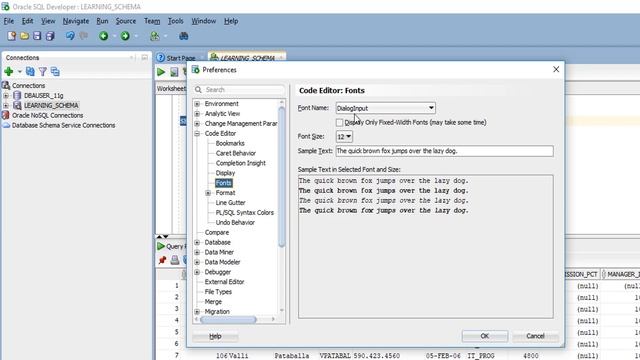Select Line Gutter preference

231,202
